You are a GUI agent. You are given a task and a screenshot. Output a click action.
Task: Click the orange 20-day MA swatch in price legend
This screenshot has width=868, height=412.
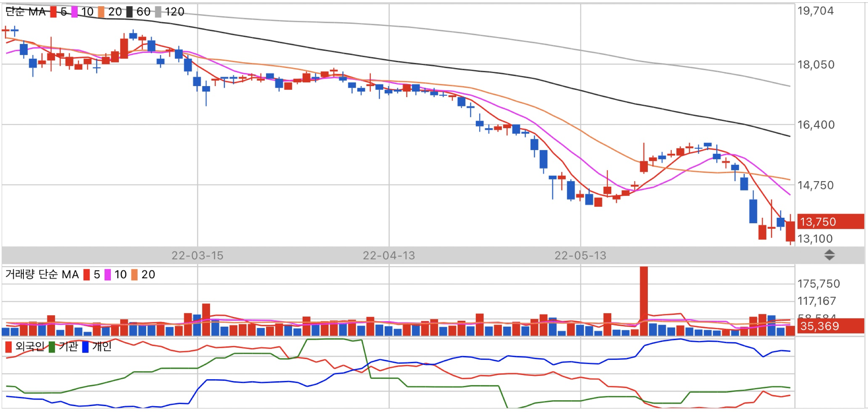[101, 12]
